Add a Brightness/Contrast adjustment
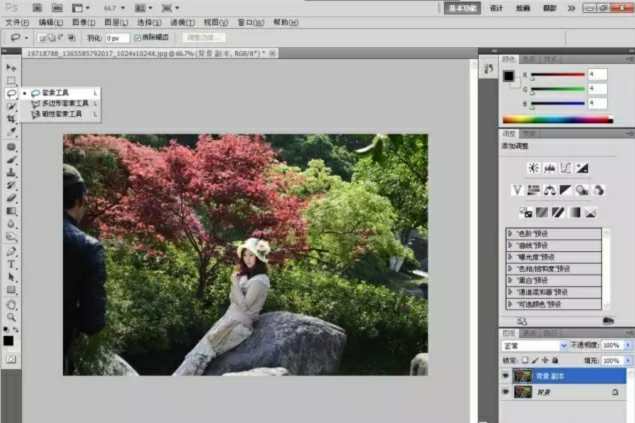The width and height of the screenshot is (635, 423). tap(534, 168)
